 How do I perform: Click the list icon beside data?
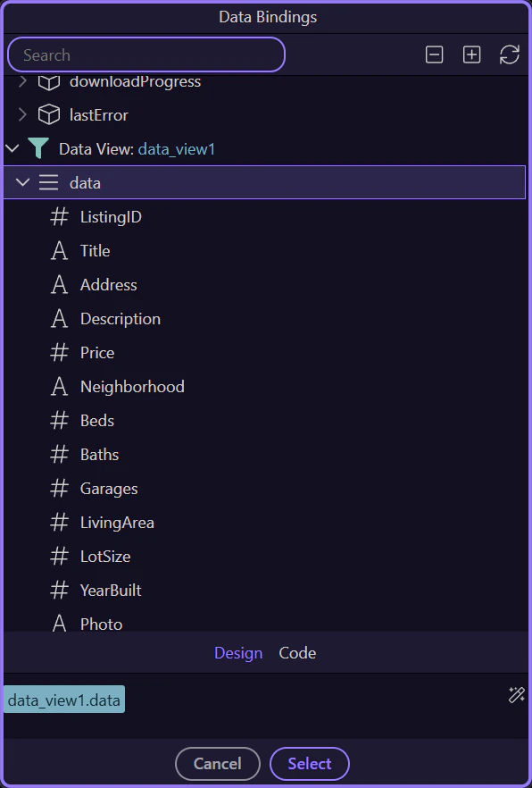coord(48,181)
